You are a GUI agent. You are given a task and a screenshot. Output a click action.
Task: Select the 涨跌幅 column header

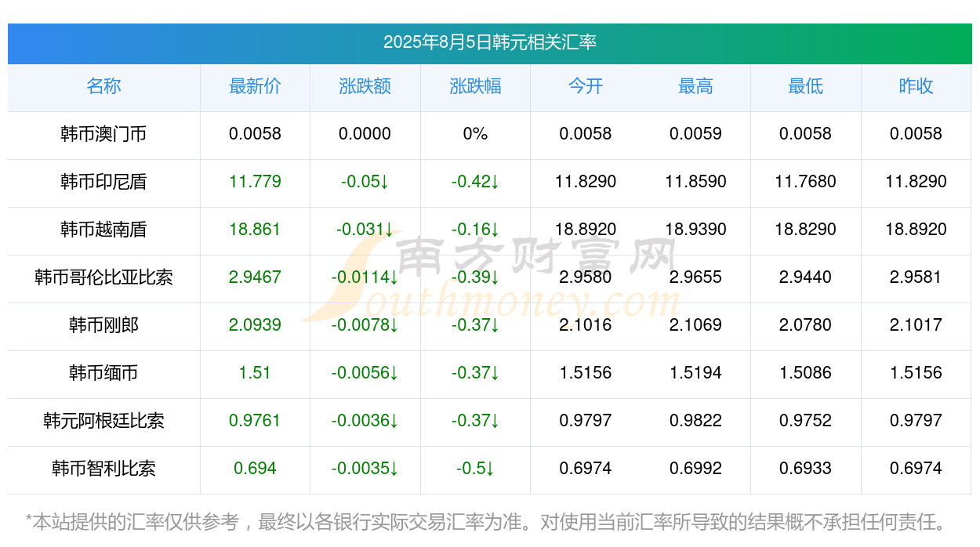point(475,86)
